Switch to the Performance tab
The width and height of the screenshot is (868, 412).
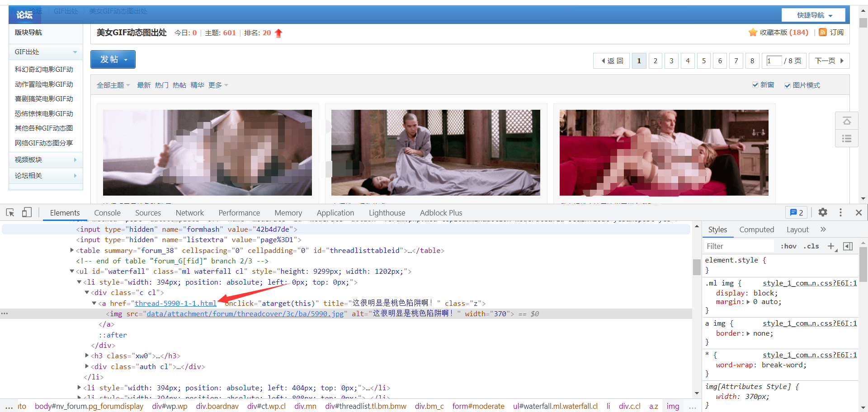(239, 213)
